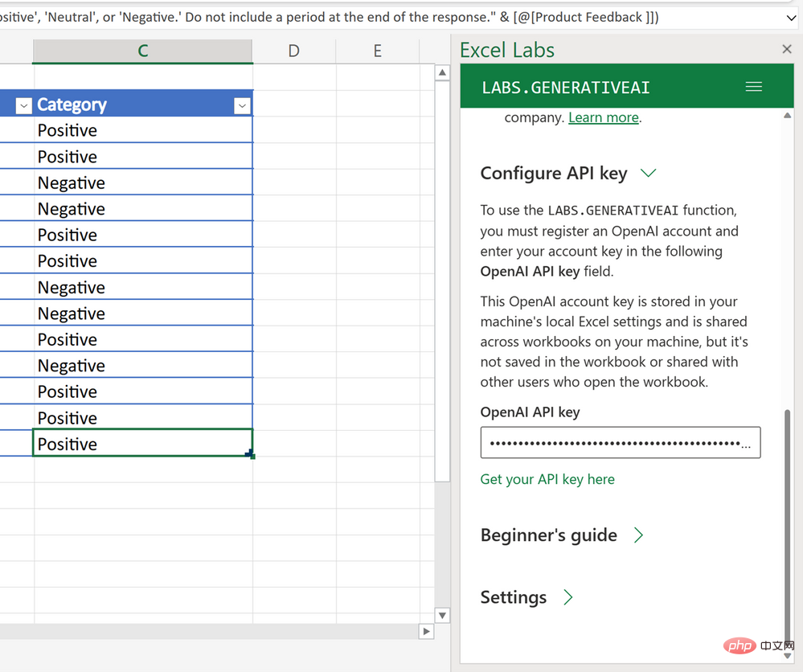Open the Learn more link
This screenshot has height=672, width=803.
[603, 117]
